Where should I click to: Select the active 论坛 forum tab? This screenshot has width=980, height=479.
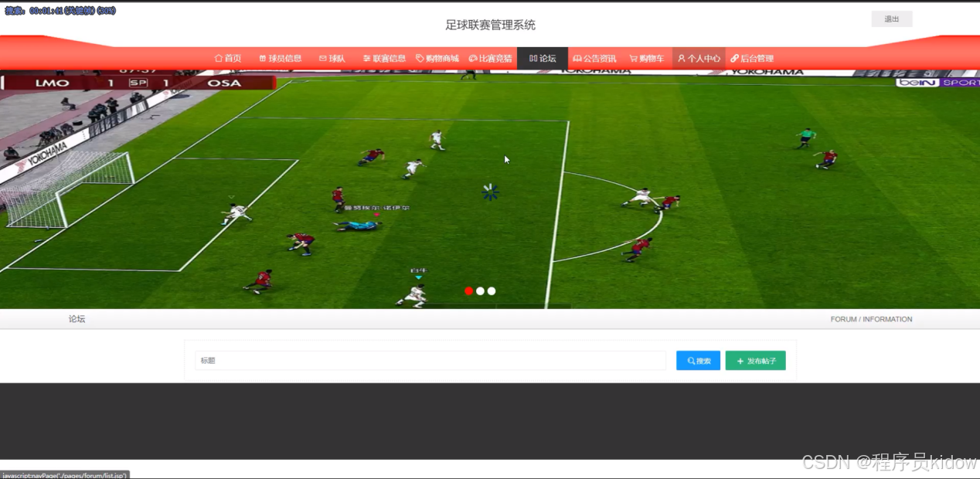(x=543, y=58)
